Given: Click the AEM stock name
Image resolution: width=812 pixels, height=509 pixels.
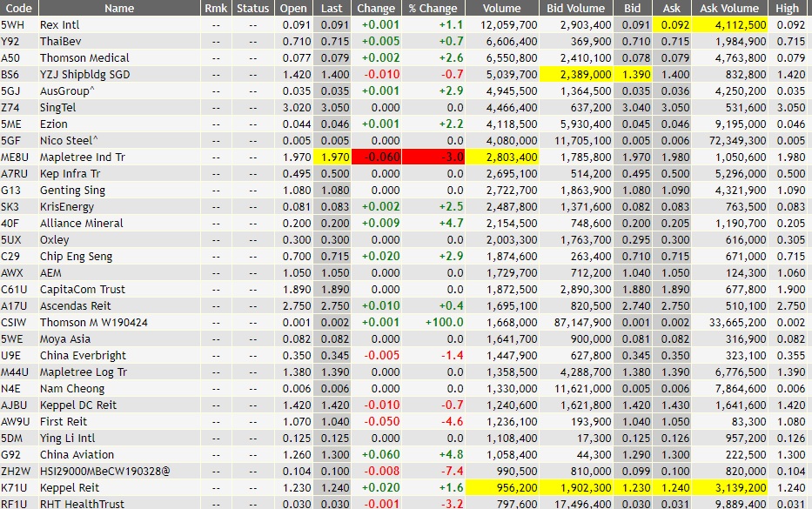Looking at the screenshot, I should click(x=50, y=273).
